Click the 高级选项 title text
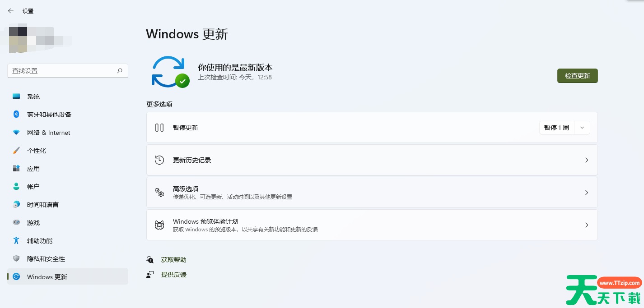The height and width of the screenshot is (308, 644). point(186,189)
